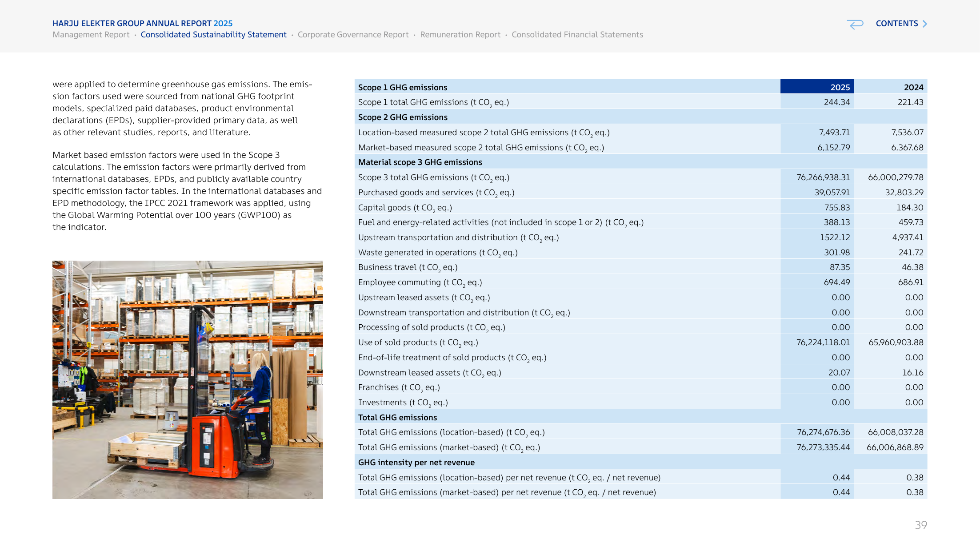This screenshot has width=980, height=552.
Task: Click GHG intensity per net revenue heading
Action: 416,463
